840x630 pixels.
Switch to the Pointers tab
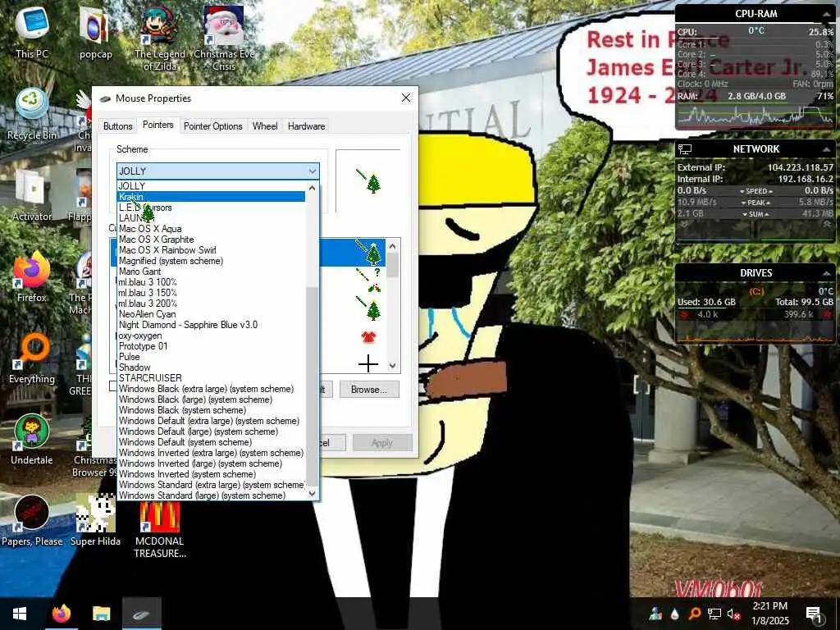[x=158, y=125]
